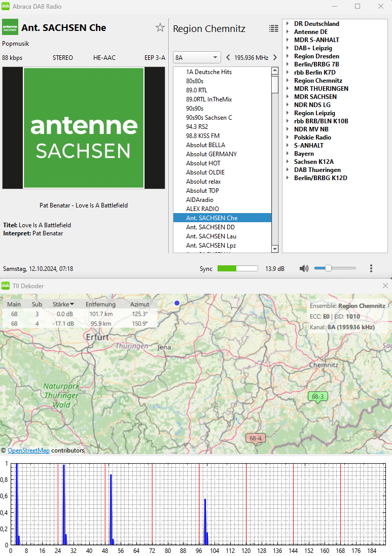Expand the MDR THUERINGEN ensemble

pyautogui.click(x=288, y=89)
